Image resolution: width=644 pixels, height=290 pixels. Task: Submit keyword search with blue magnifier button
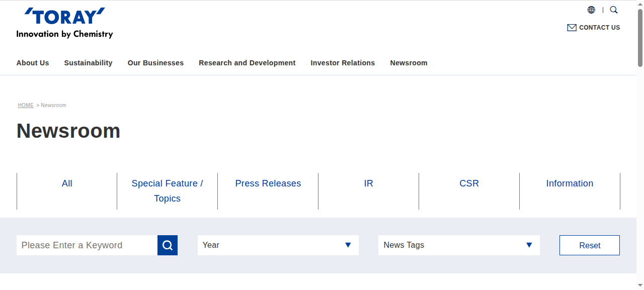168,245
